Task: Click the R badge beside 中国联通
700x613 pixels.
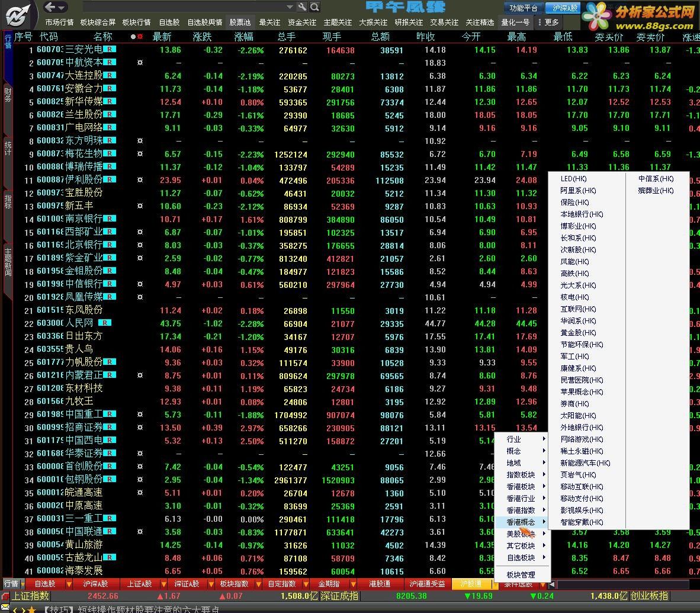Action: pos(110,531)
